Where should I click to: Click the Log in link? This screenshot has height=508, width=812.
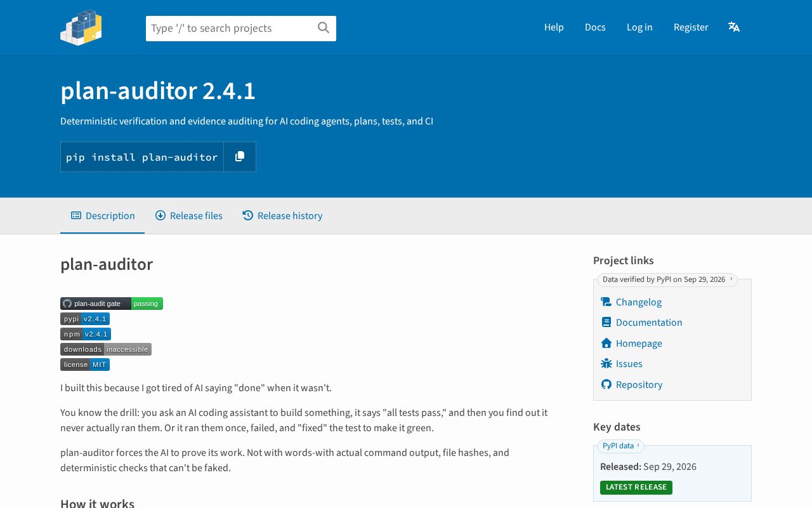pyautogui.click(x=639, y=27)
